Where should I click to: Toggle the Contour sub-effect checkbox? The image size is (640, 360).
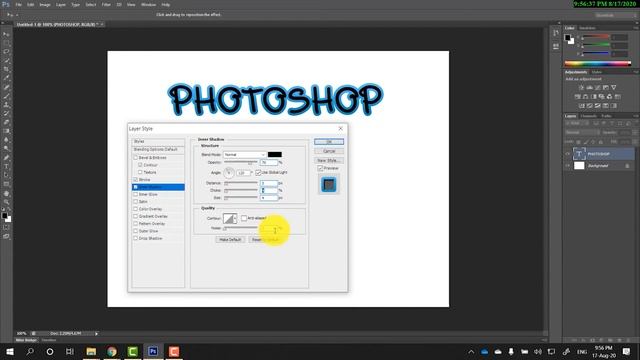point(140,165)
